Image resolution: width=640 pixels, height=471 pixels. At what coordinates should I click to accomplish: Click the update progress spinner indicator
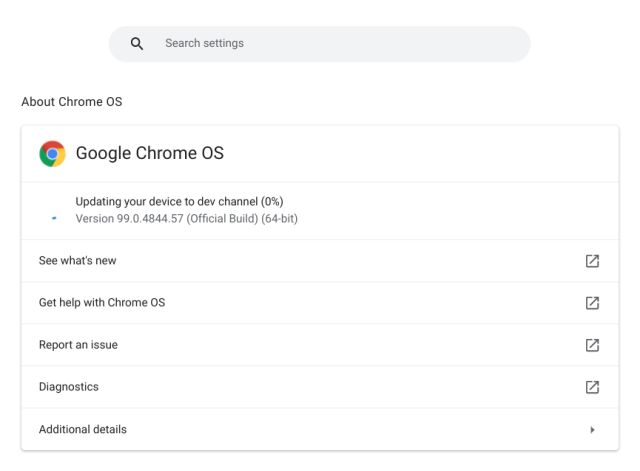[x=54, y=218]
